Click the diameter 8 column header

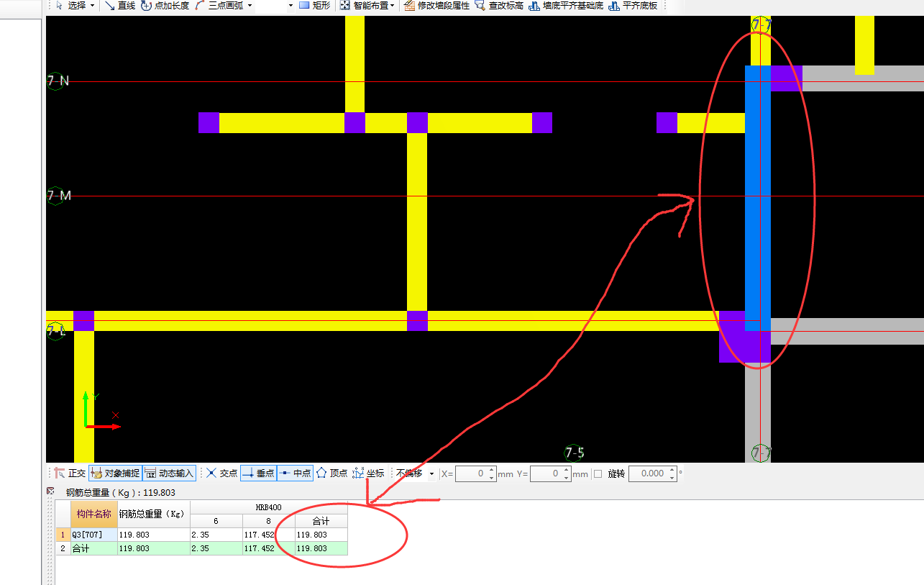[x=268, y=520]
